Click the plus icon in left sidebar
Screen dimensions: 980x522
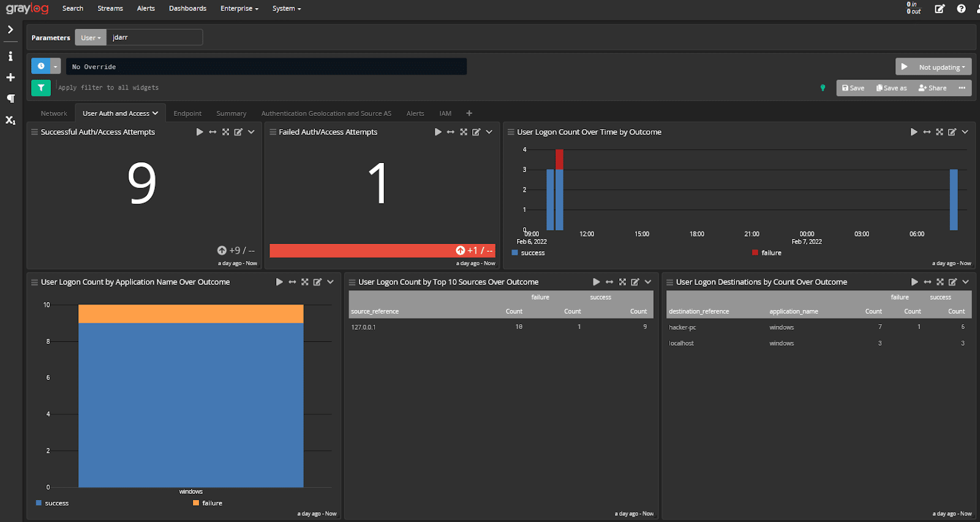[x=10, y=77]
